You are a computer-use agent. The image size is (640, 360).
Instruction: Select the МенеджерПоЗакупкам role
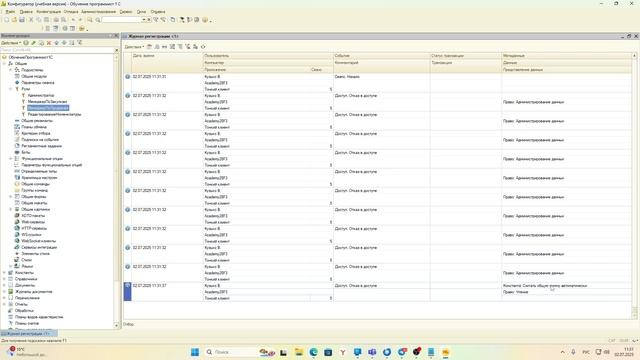pyautogui.click(x=47, y=102)
